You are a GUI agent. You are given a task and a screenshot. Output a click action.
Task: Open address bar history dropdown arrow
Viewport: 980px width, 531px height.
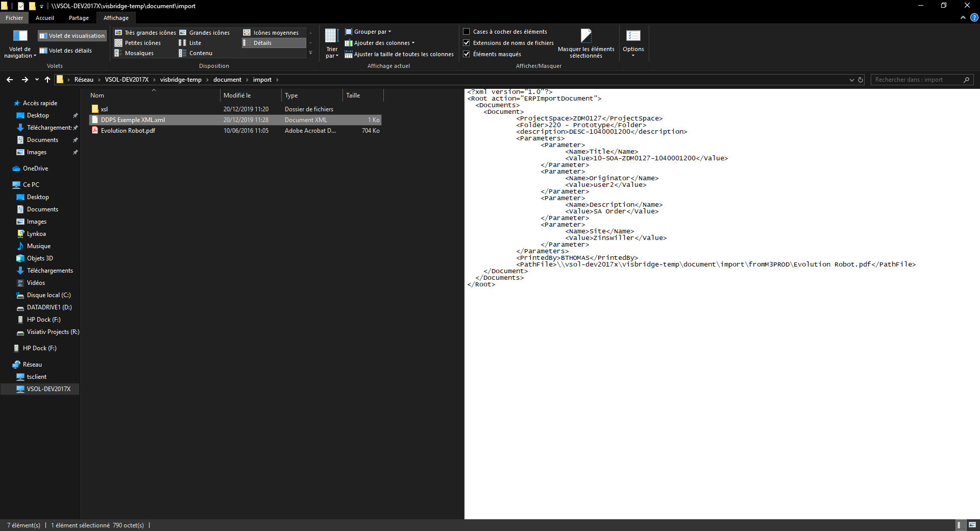tap(851, 80)
